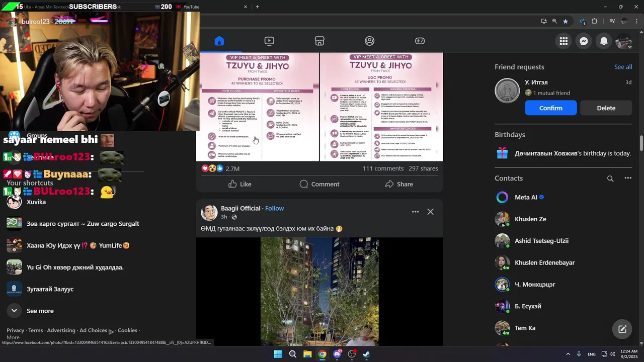Expand shortcuts with See more chevron
Screen dimensions: 644x362
click(14, 311)
